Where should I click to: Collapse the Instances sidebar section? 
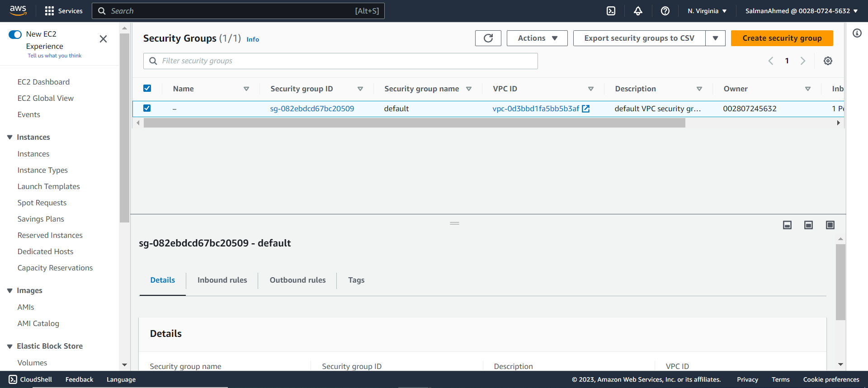[x=9, y=137]
